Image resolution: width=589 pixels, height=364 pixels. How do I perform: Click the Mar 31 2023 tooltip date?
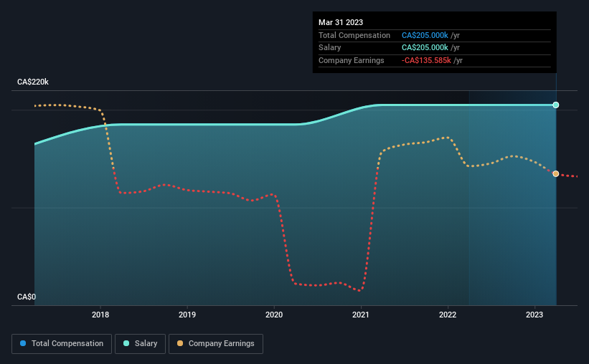click(x=341, y=22)
